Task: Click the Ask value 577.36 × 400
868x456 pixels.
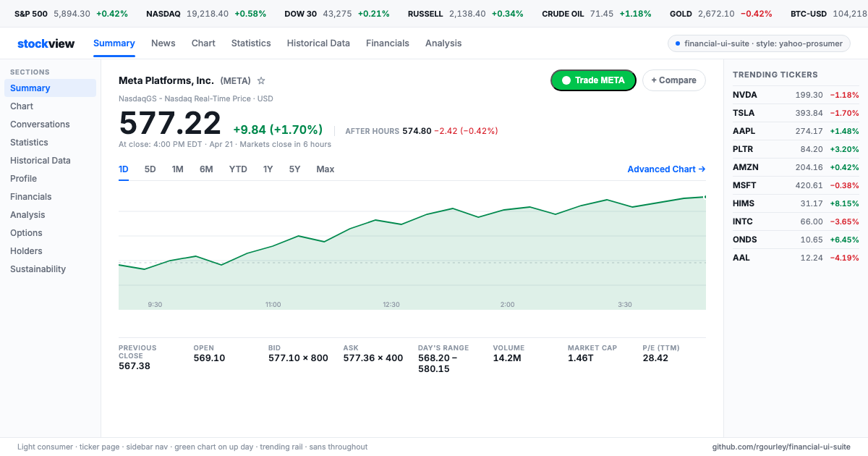Action: tap(373, 358)
